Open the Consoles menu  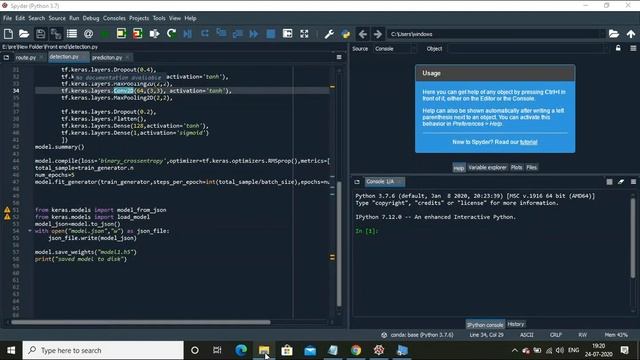tap(114, 18)
